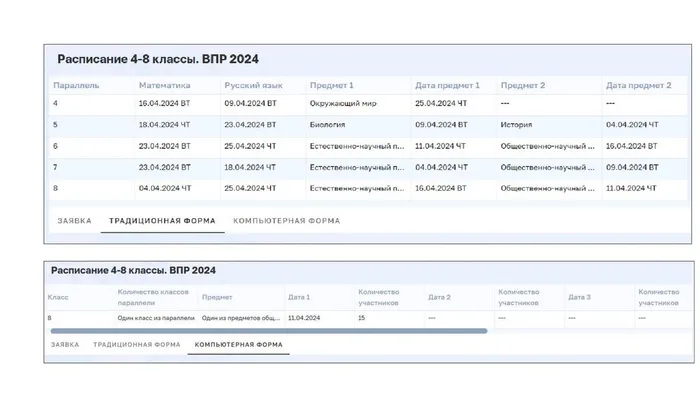This screenshot has height=394, width=700.
Task: Click grade 7 Математика date 23.04.2024 ВТ
Action: (164, 167)
